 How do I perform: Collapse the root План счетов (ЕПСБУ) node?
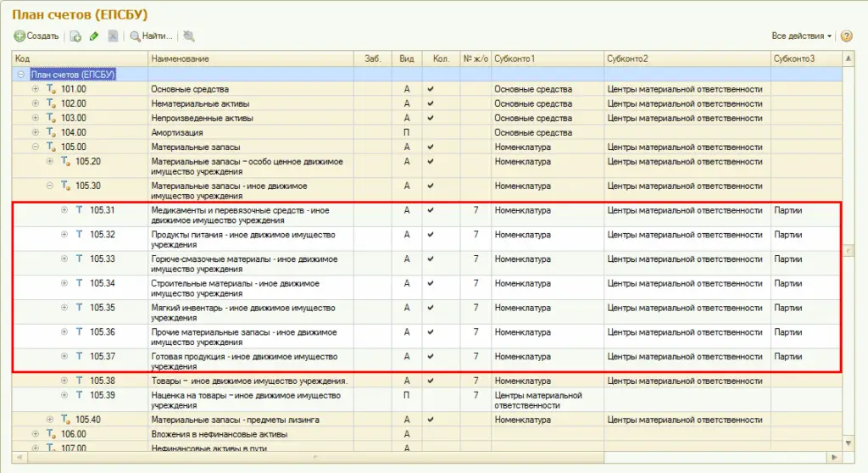[x=20, y=75]
